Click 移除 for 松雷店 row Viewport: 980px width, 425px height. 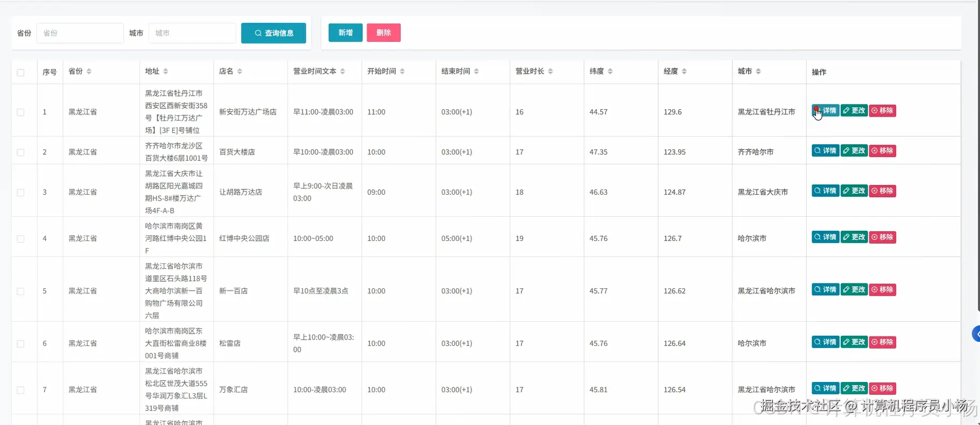click(883, 342)
